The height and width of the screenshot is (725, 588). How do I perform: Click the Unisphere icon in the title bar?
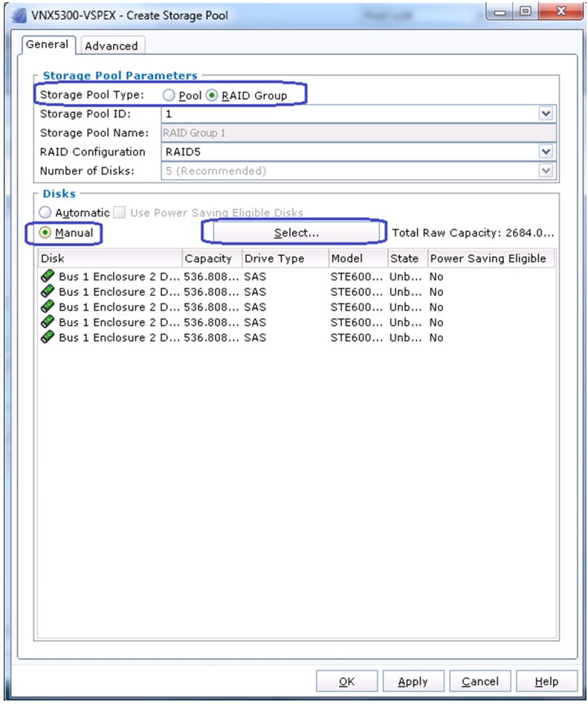coord(20,16)
